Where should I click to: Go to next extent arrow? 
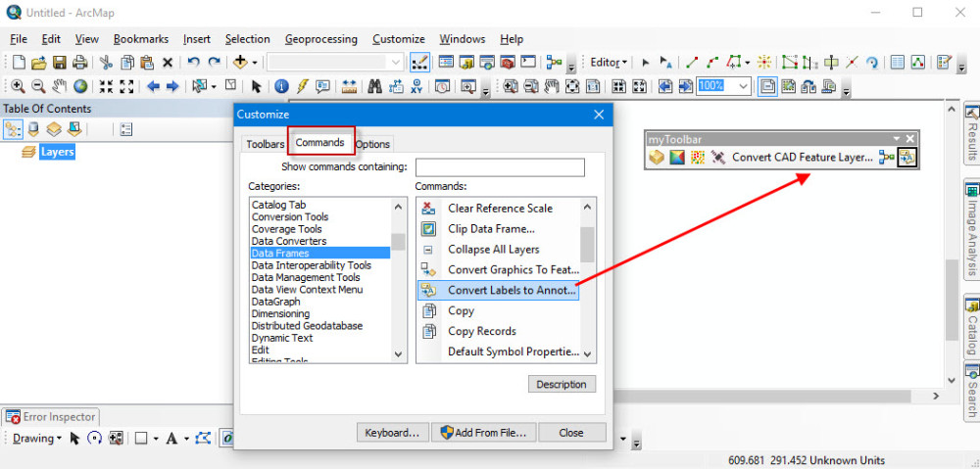(x=172, y=86)
